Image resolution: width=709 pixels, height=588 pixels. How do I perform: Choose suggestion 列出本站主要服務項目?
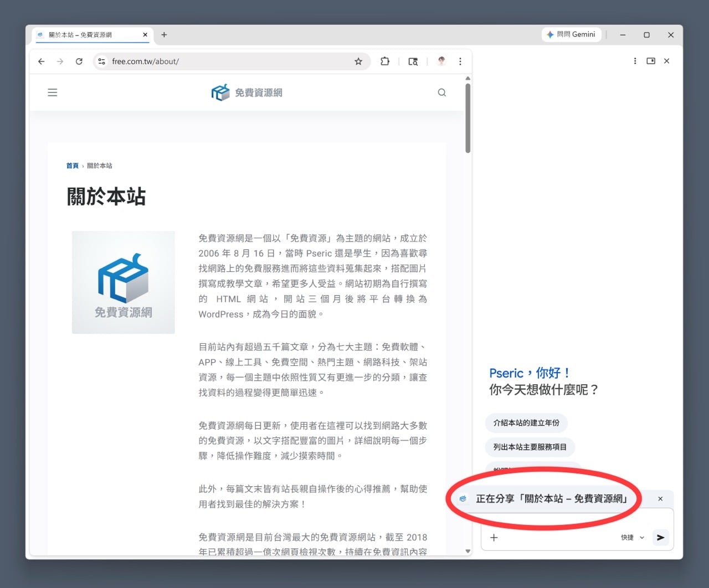coord(530,447)
